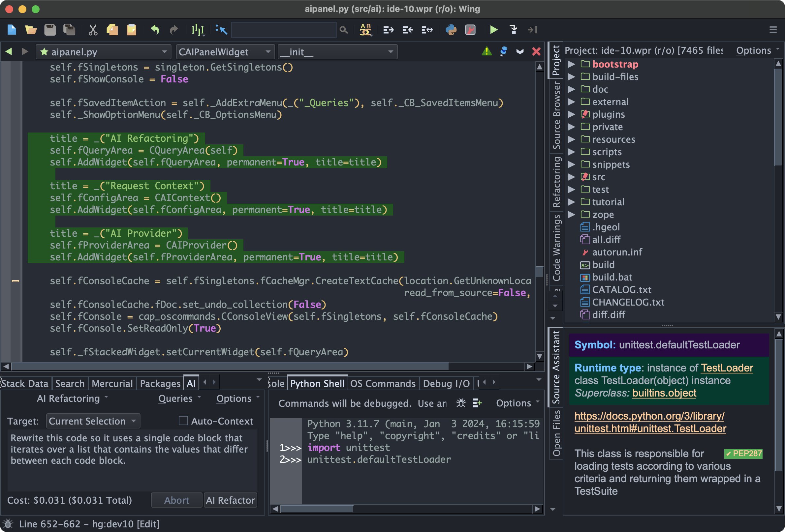The width and height of the screenshot is (785, 532).
Task: Click the Python environment icon in toolbar
Action: (451, 30)
